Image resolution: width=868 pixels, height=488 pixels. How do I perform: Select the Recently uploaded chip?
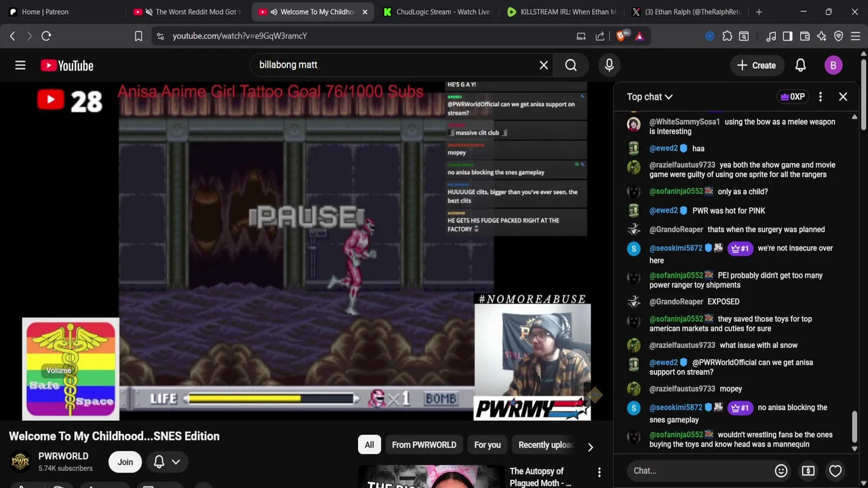tap(546, 445)
